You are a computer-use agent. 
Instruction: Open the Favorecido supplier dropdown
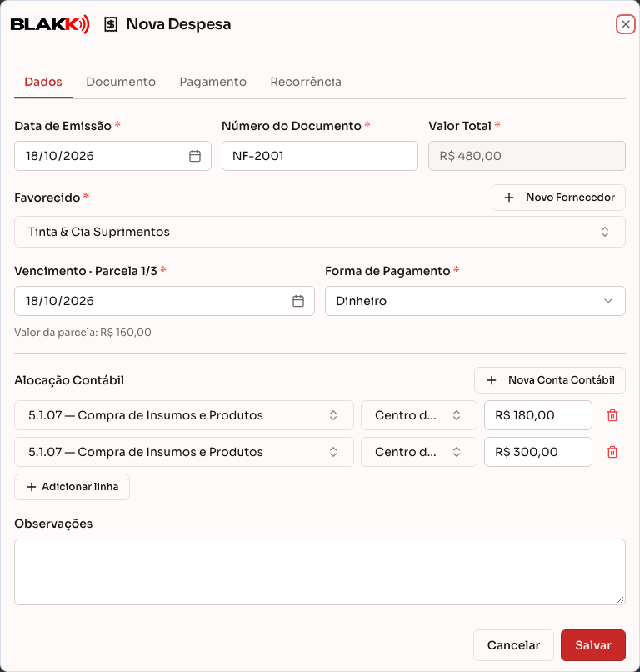[x=320, y=232]
